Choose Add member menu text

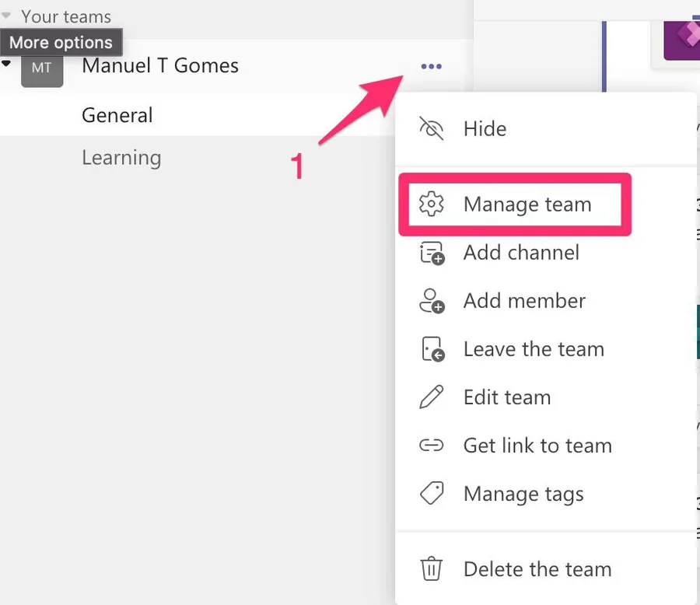click(524, 302)
